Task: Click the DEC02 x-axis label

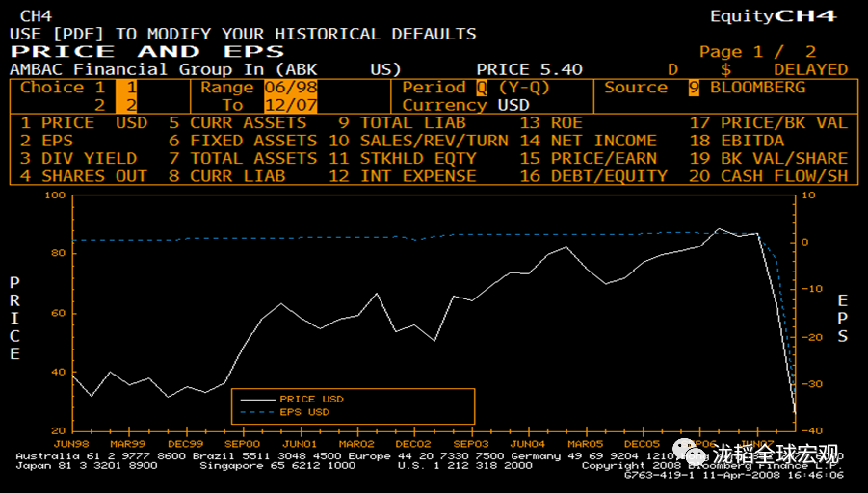Action: [x=413, y=444]
